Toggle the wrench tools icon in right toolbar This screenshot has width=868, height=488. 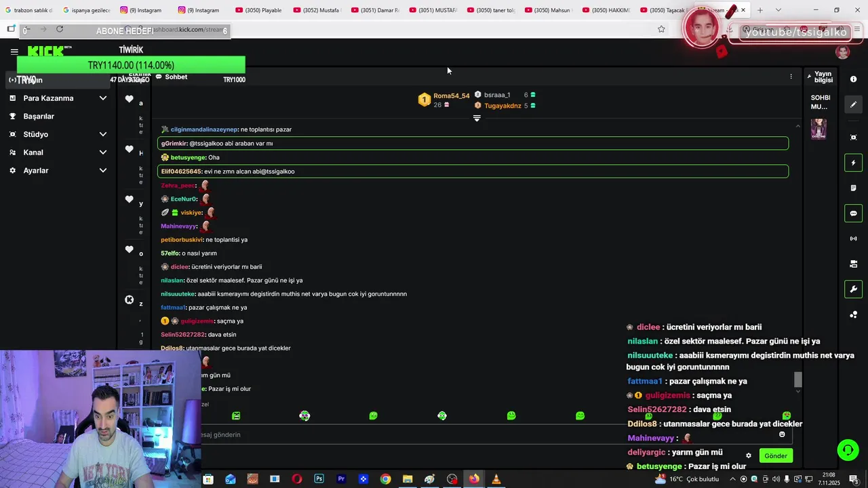853,289
